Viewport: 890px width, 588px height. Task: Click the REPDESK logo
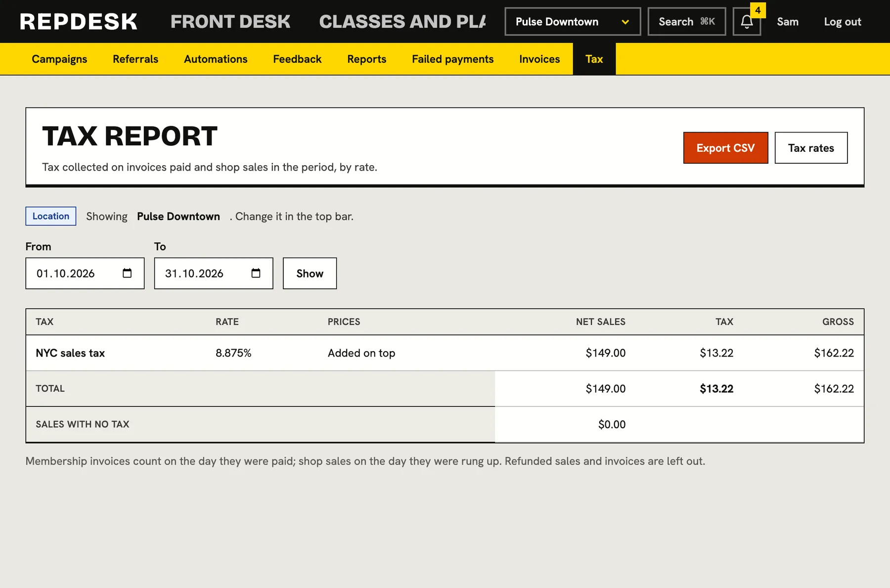tap(79, 22)
